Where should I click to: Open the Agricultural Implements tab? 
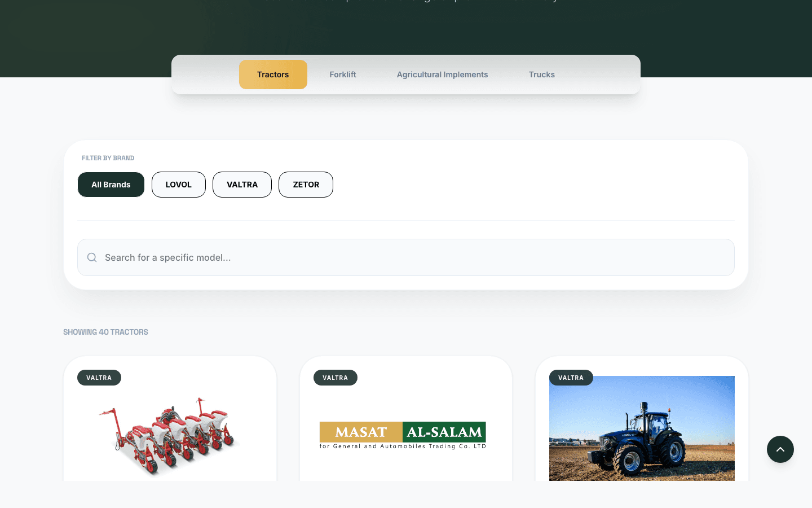[442, 75]
